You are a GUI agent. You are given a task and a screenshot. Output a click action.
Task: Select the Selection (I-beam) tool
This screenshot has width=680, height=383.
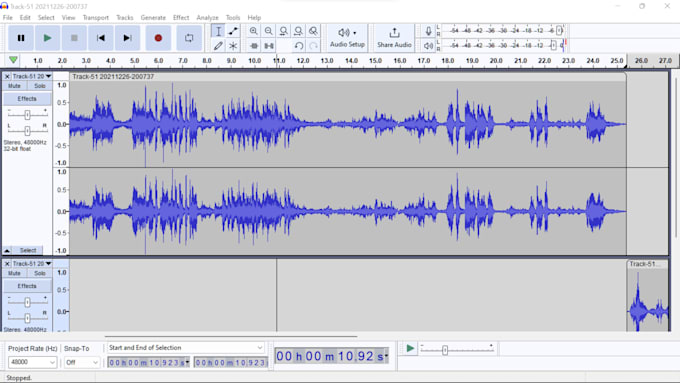coord(218,31)
